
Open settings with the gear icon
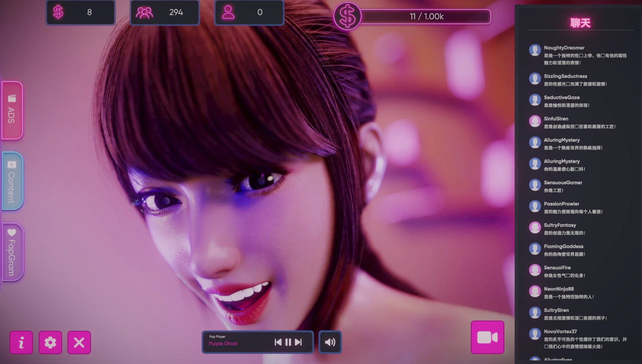coord(50,342)
